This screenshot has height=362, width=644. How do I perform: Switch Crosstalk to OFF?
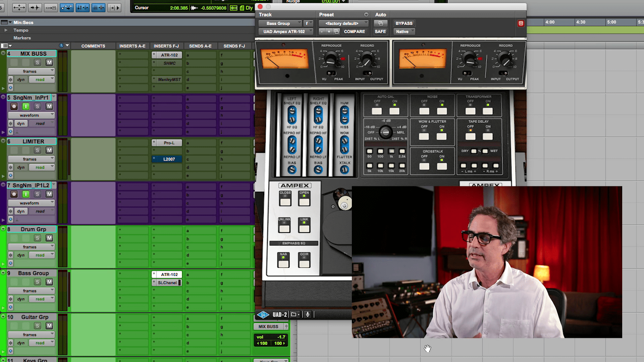[424, 166]
